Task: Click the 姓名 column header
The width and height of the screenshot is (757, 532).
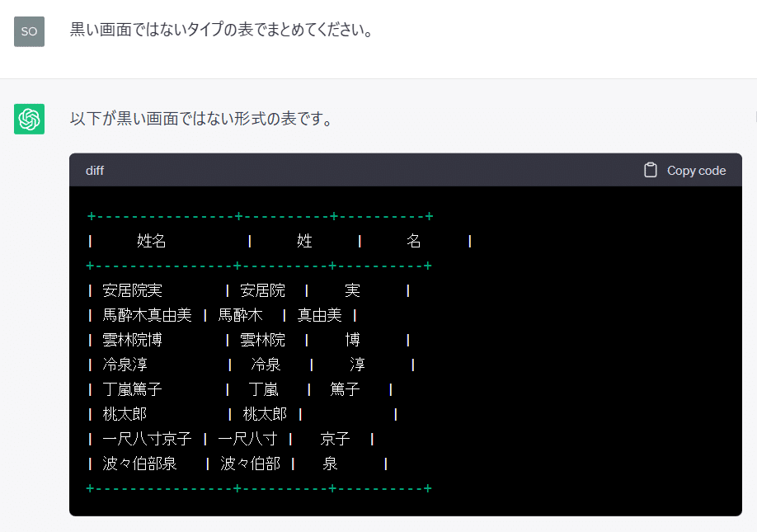Action: click(x=151, y=240)
